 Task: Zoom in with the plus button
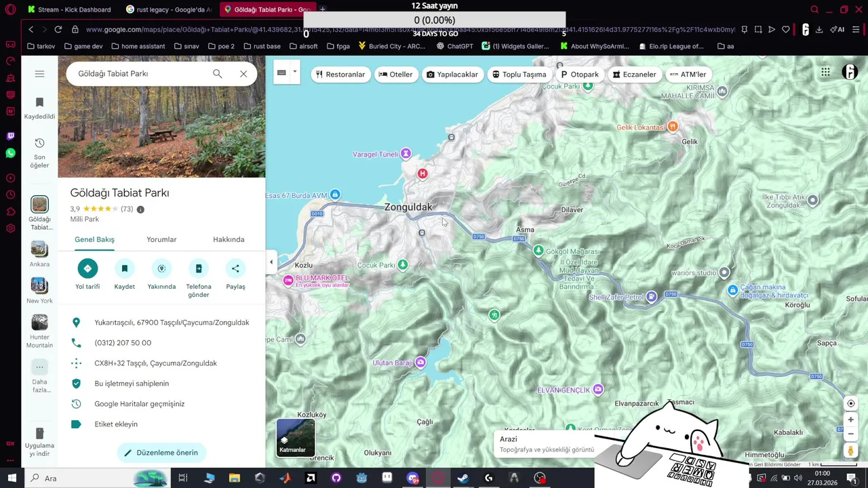click(x=850, y=420)
